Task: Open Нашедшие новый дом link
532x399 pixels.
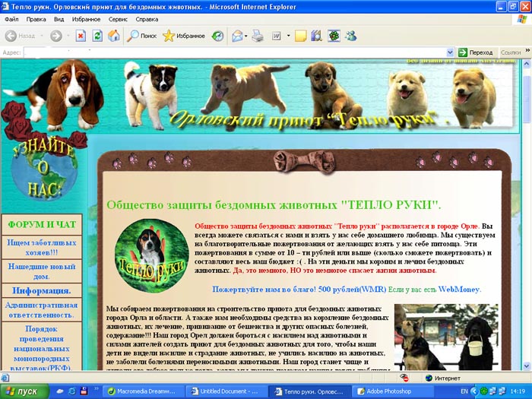Action: (42, 271)
